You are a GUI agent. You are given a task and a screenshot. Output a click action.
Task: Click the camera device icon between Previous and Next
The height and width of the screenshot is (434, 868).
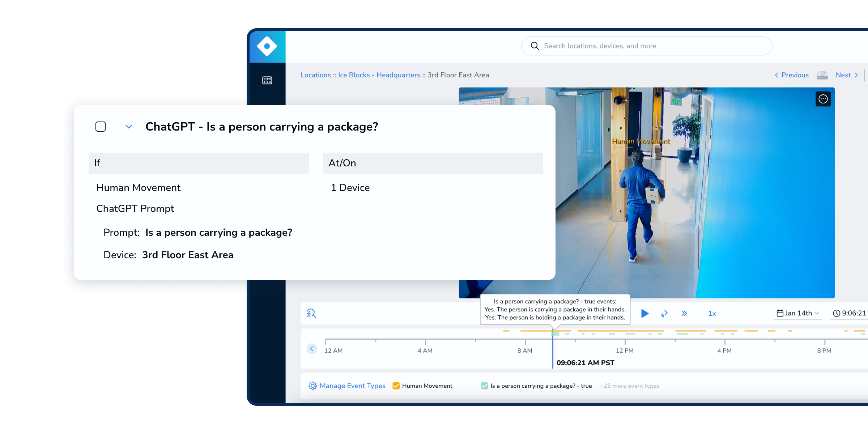(822, 75)
